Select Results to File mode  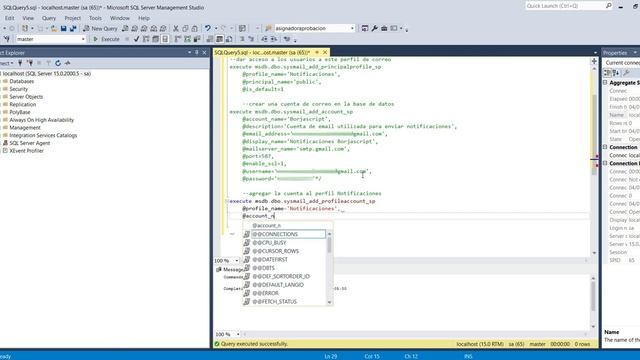[229, 39]
